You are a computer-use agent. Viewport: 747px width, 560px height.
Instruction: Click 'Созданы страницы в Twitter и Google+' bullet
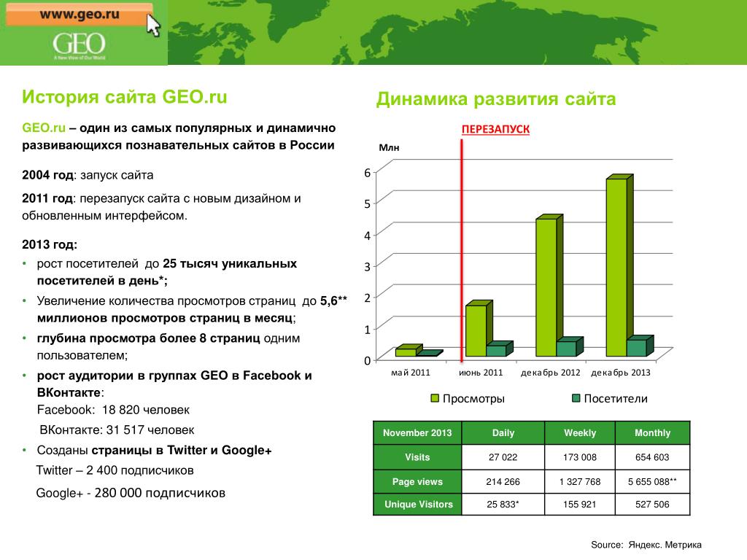(x=154, y=451)
